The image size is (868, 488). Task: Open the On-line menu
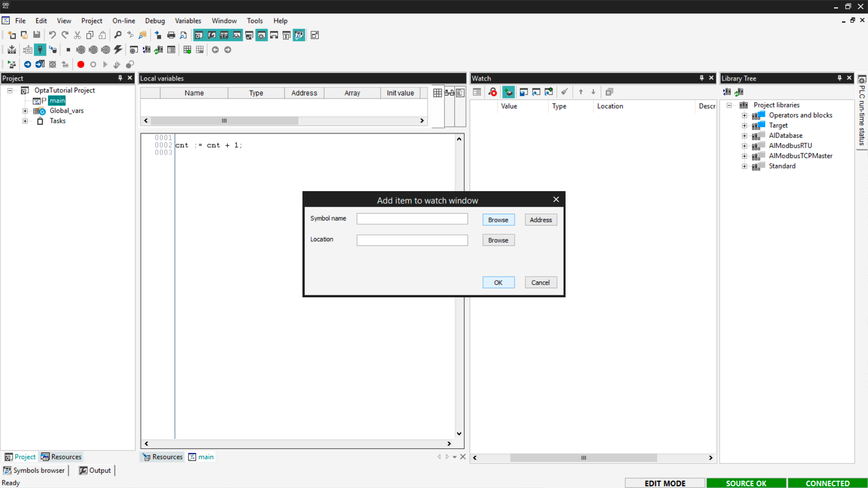coord(123,21)
